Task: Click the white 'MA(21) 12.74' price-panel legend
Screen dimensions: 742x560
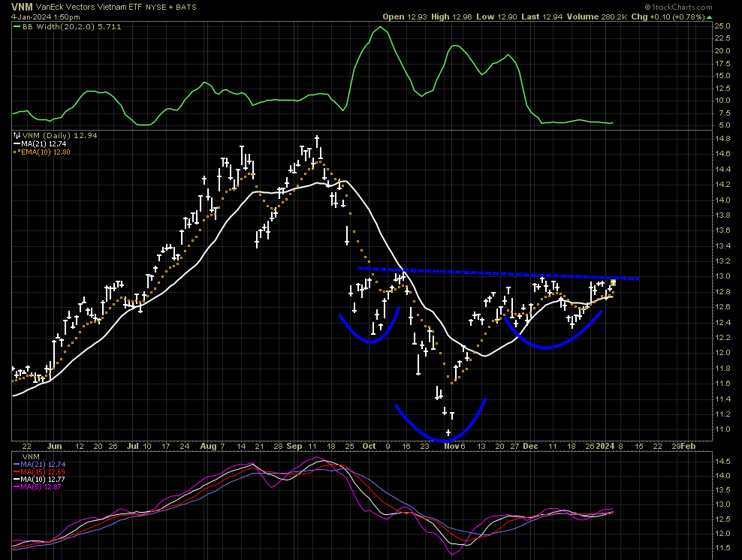Action: click(44, 144)
